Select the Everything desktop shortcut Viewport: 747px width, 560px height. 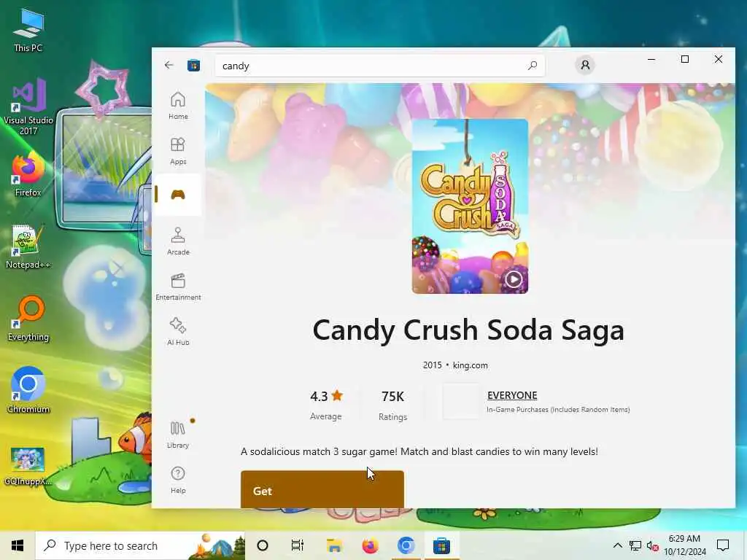[x=28, y=319]
